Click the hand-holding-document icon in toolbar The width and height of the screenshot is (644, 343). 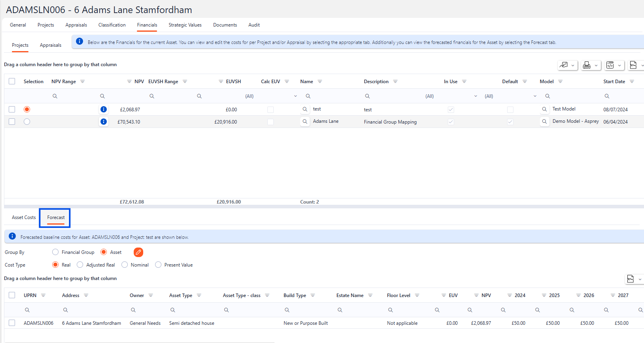point(564,65)
